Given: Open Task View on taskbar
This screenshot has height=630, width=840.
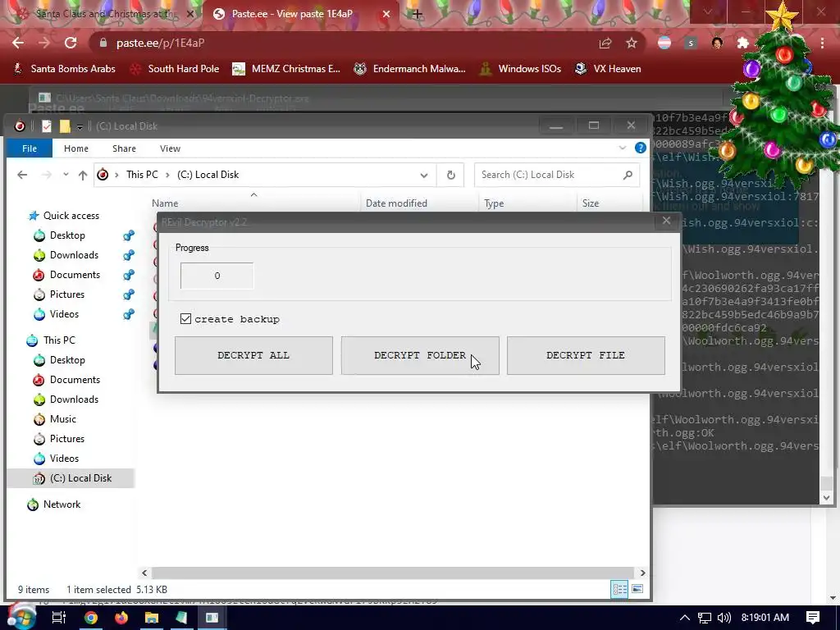Looking at the screenshot, I should coord(58,618).
